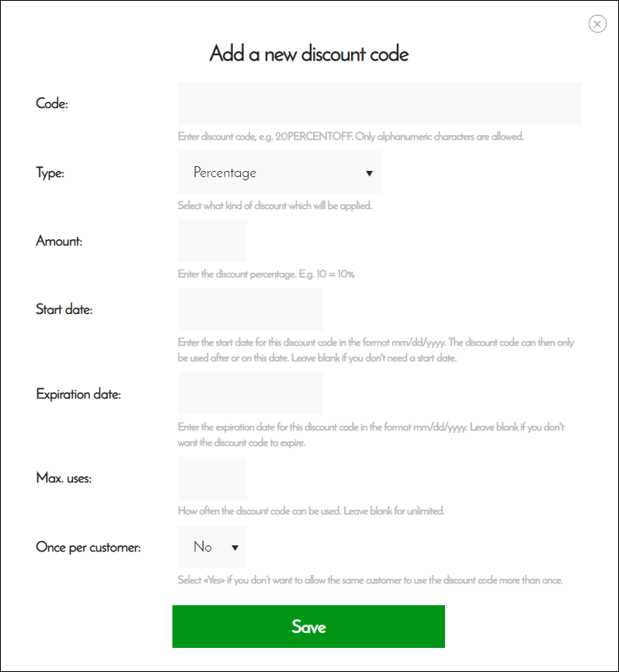
Task: Click the arrow on the Type selector
Action: coord(369,173)
